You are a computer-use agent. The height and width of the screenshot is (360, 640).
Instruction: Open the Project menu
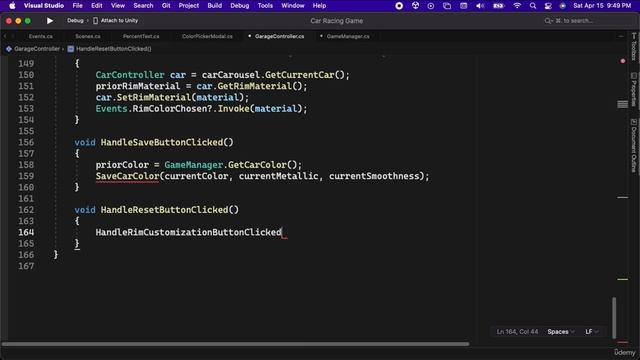pyautogui.click(x=189, y=6)
